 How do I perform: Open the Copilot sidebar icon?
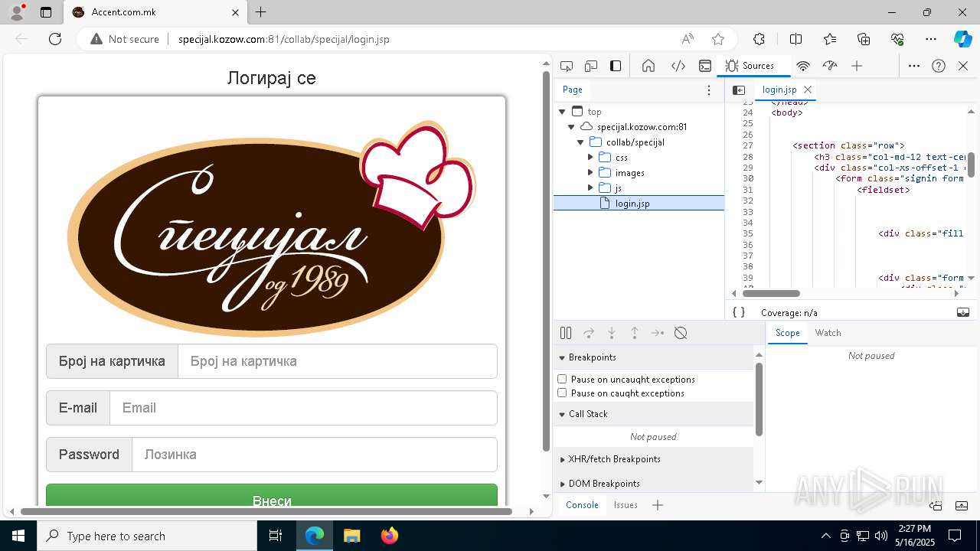click(962, 39)
